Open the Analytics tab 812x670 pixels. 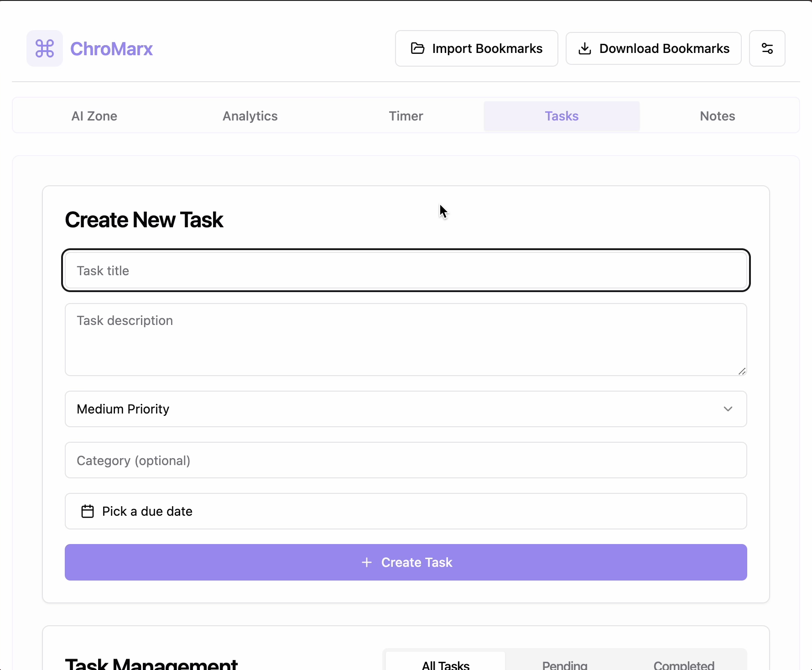click(x=250, y=116)
